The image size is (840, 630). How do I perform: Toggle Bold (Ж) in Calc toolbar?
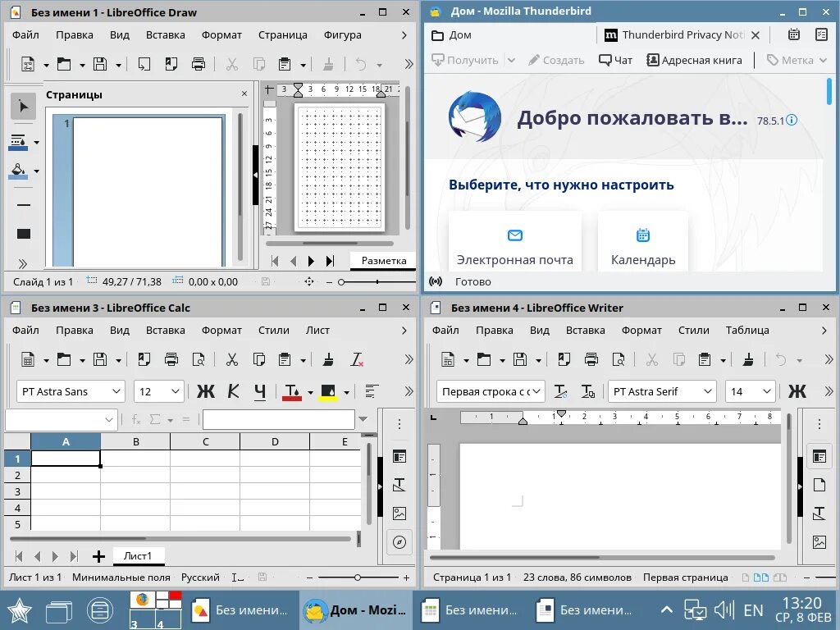(x=206, y=391)
